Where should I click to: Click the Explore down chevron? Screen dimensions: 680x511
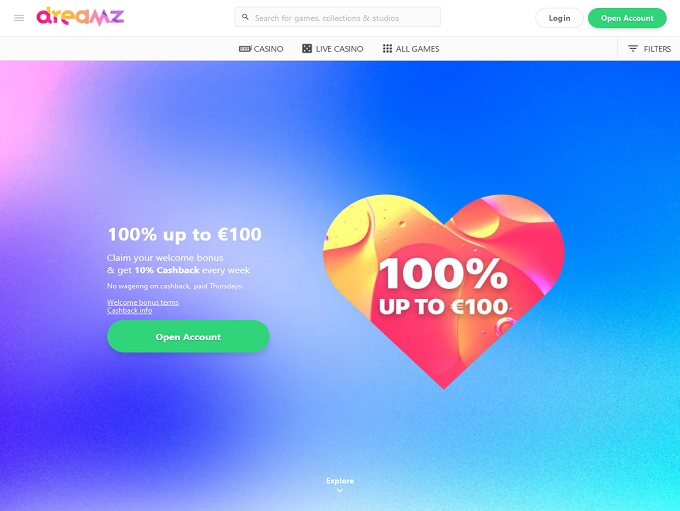340,491
